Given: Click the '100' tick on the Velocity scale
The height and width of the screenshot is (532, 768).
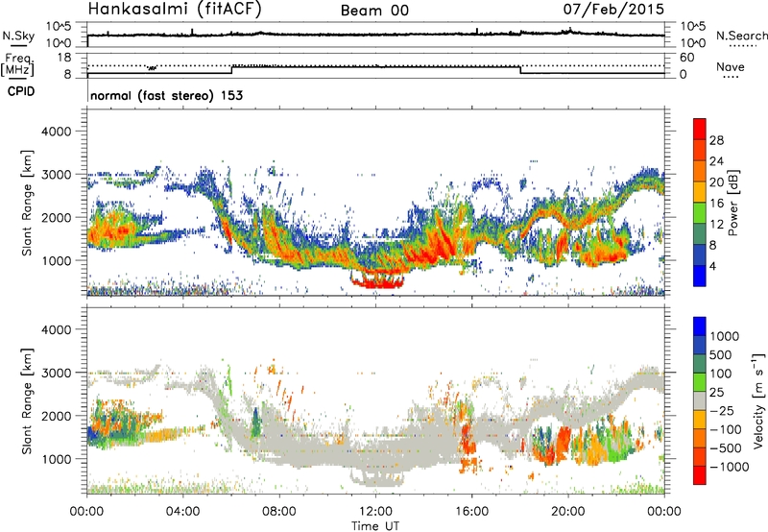Looking at the screenshot, I should click(x=721, y=374).
